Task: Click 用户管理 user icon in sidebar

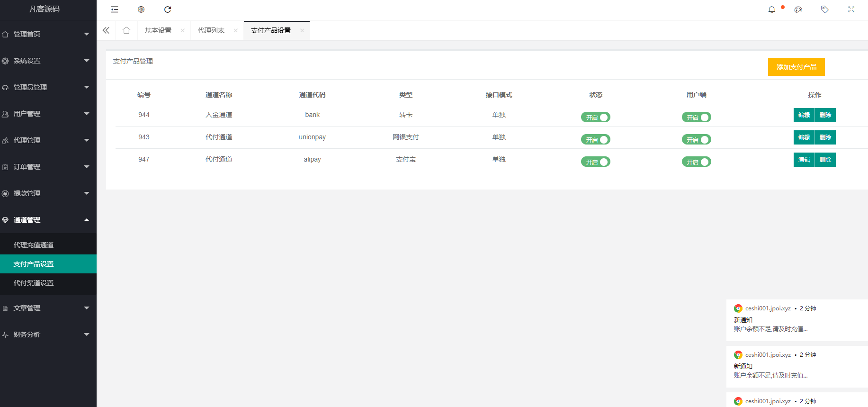Action: pos(5,114)
